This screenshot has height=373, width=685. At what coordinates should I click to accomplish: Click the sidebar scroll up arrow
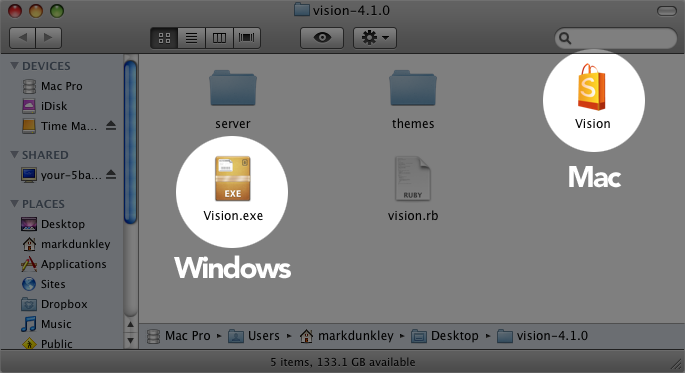pyautogui.click(x=130, y=325)
